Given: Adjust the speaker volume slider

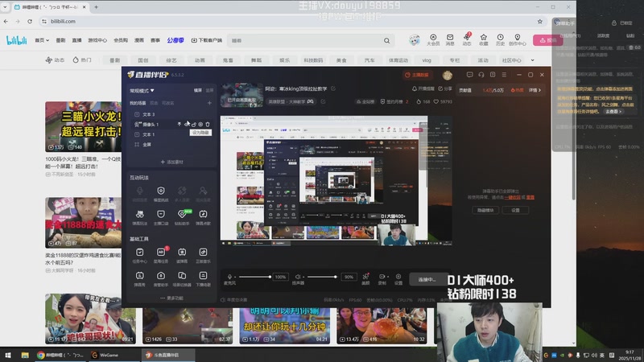Looking at the screenshot, I should [322, 277].
